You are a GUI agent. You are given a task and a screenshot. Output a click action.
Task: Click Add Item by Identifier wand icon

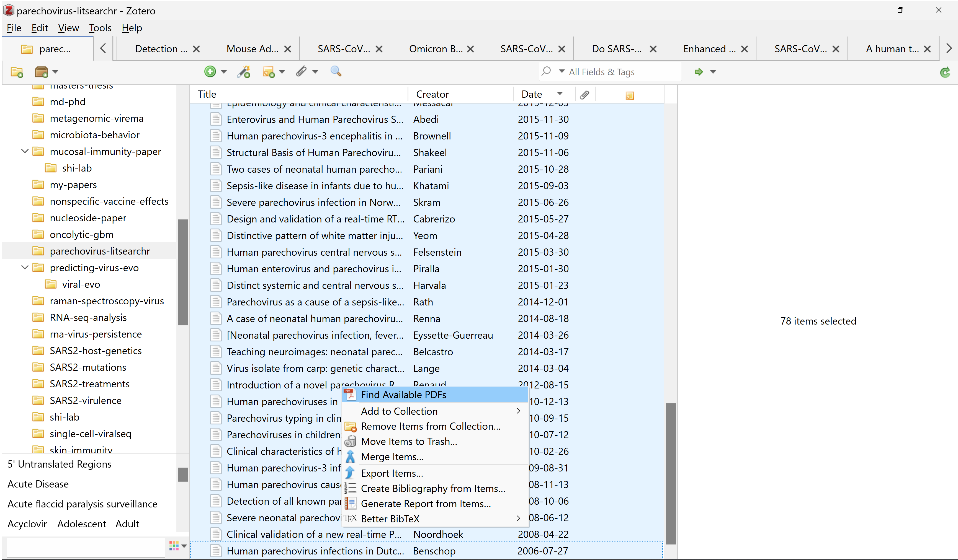coord(243,71)
